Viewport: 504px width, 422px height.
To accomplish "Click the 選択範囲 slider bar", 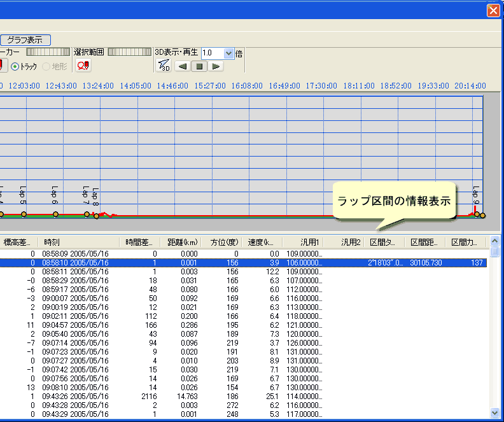I will 129,52.
